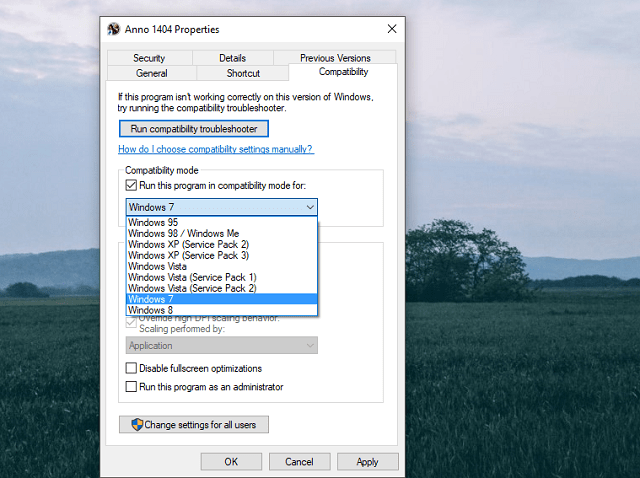Close the Anno 1404 Properties dialog
The width and height of the screenshot is (640, 478).
(x=392, y=29)
